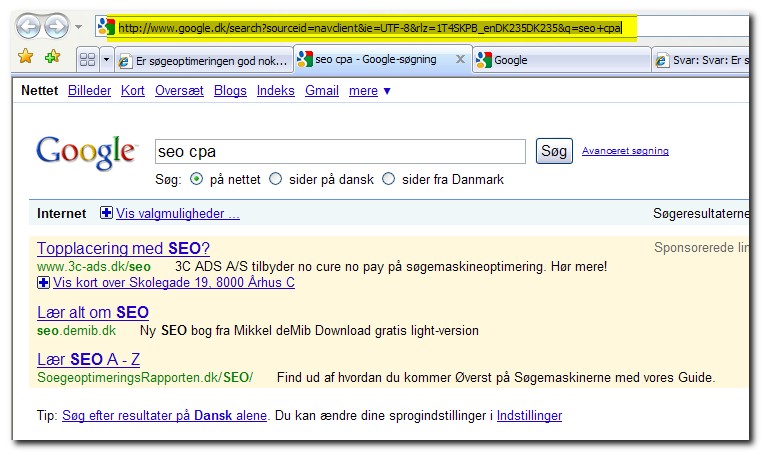Select 'sider fra Danmark' radio button
761x452 pixels.
388,179
